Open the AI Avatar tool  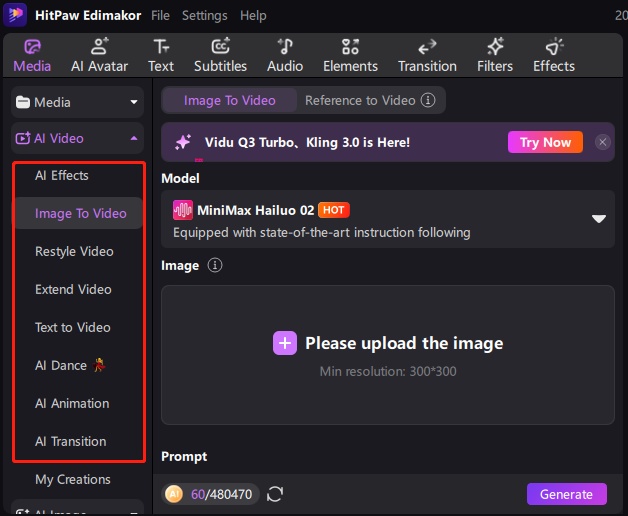coord(99,56)
